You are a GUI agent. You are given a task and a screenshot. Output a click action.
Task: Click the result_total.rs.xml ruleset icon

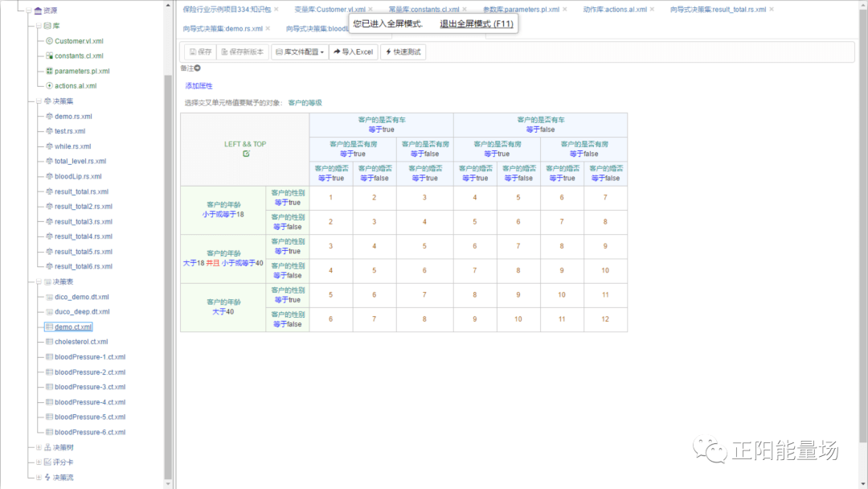[49, 191]
